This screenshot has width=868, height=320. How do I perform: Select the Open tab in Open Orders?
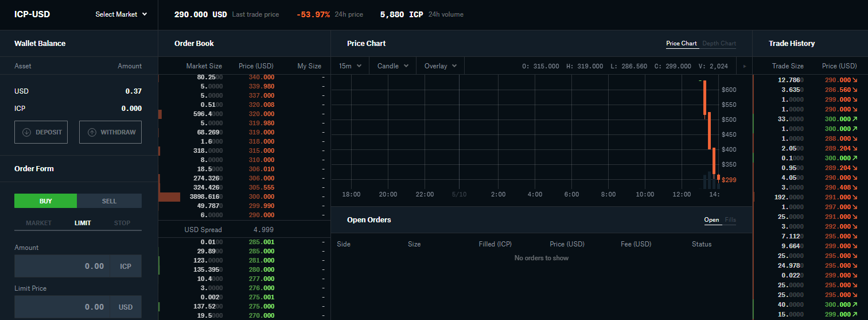pos(711,220)
